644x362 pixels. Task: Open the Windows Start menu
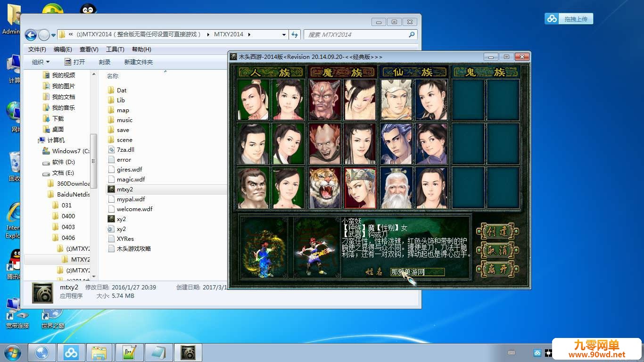click(x=12, y=353)
